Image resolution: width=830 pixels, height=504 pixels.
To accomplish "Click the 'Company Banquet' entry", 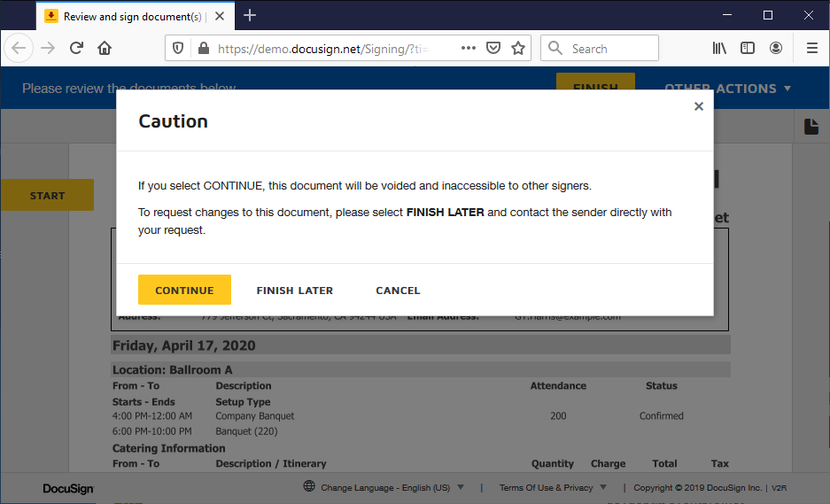I will pyautogui.click(x=254, y=416).
